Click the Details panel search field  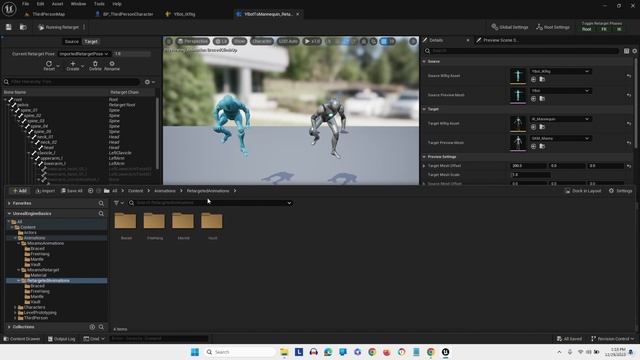[x=522, y=51]
